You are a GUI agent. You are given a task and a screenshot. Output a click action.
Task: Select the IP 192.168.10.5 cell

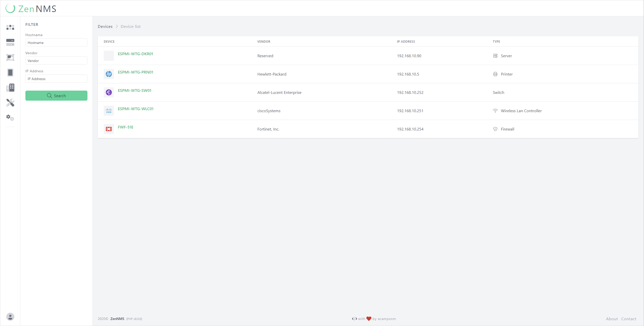tap(408, 74)
